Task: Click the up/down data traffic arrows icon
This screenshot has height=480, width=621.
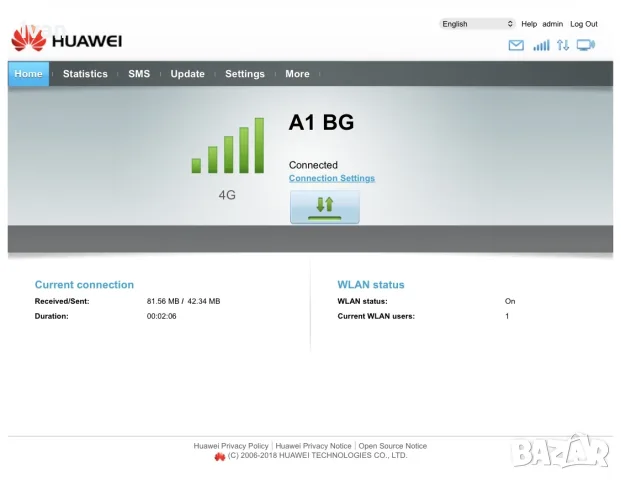Action: tap(563, 45)
